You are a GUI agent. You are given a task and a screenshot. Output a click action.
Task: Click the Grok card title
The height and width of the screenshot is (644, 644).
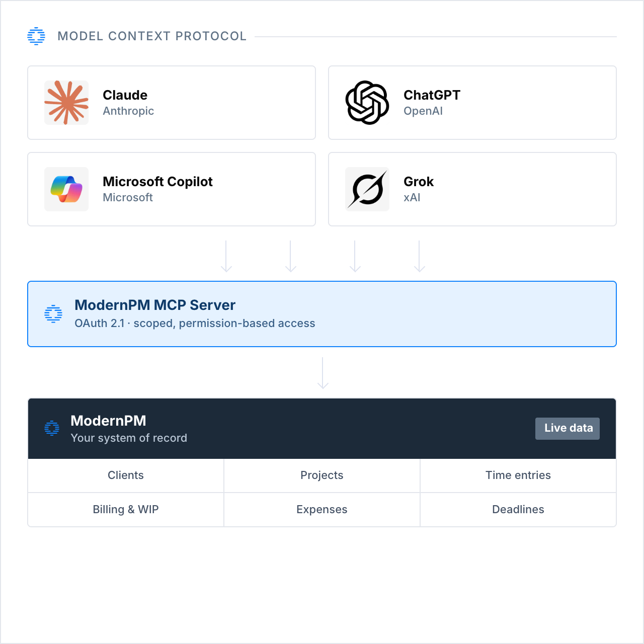pos(419,182)
